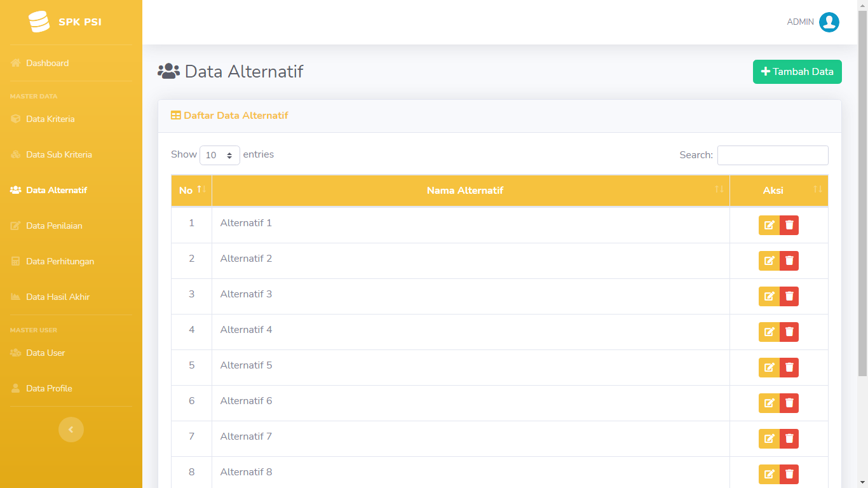The height and width of the screenshot is (488, 868).
Task: Select the Alternatif 2 name cell
Action: 471,261
